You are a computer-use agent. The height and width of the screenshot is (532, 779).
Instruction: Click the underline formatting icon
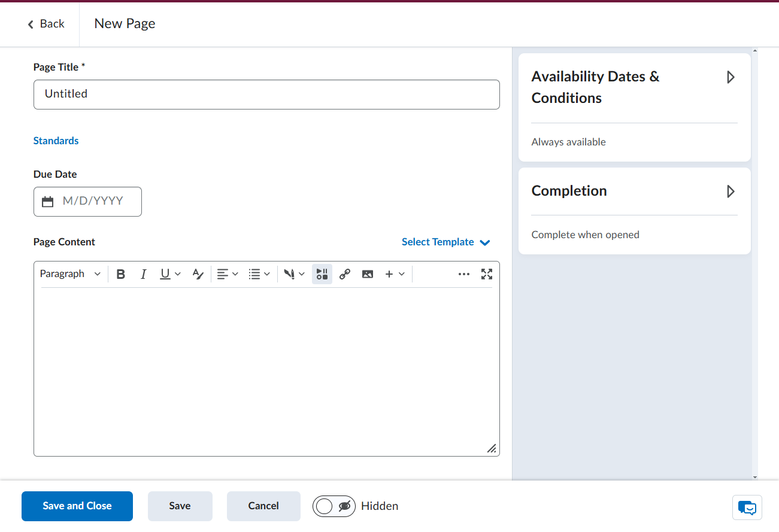point(165,274)
